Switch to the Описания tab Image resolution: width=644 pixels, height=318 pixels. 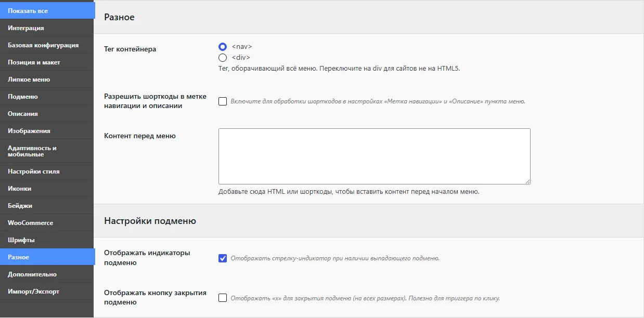click(x=47, y=114)
